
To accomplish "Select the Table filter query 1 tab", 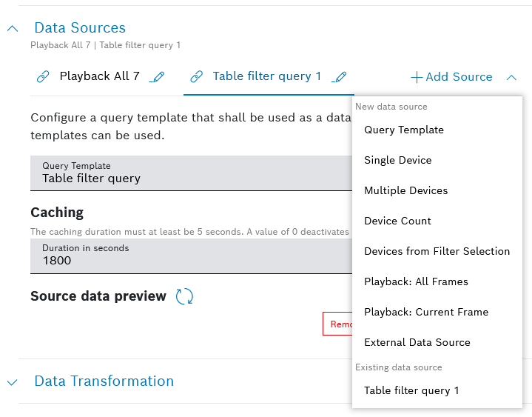I will pyautogui.click(x=266, y=76).
